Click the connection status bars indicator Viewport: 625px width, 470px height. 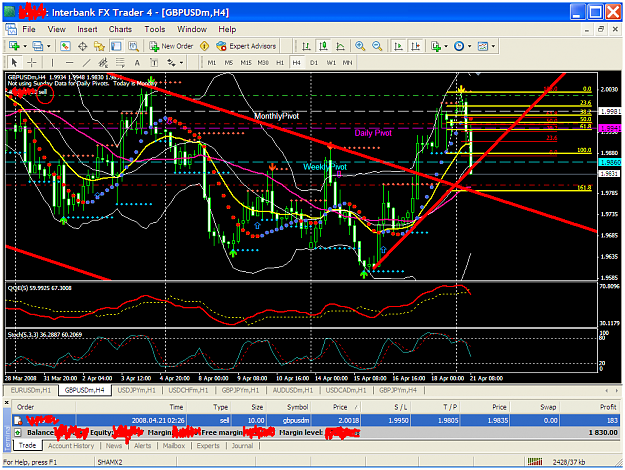[x=535, y=462]
